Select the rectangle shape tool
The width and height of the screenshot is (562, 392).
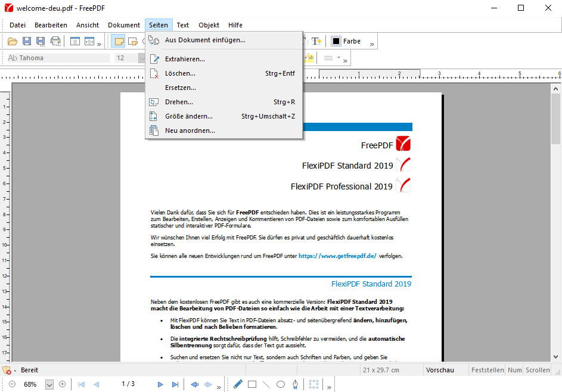(x=252, y=384)
